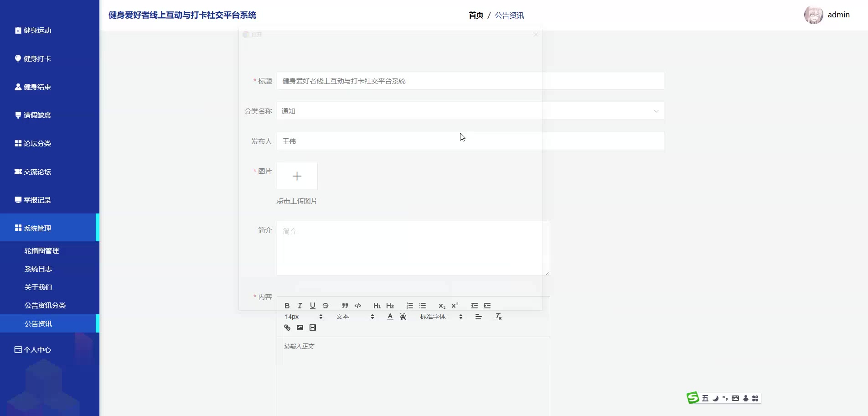Insert a code block with the code icon
Screen dimensions: 868x416
click(x=358, y=306)
